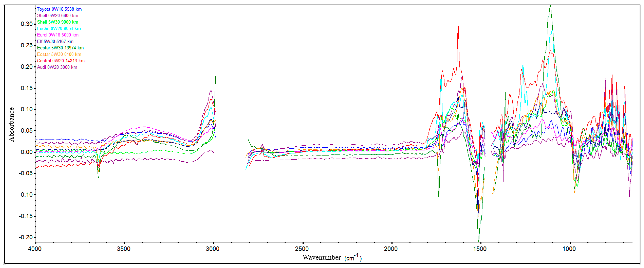The image size is (644, 268).
Task: Select the Shell 0W20 6800 km legend label
Action: point(58,16)
